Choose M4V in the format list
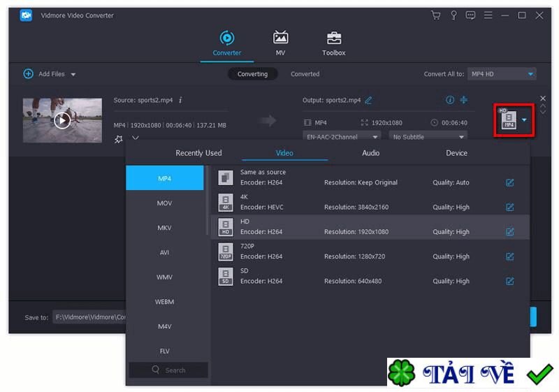Viewport: 559px width, 392px height. (x=165, y=326)
